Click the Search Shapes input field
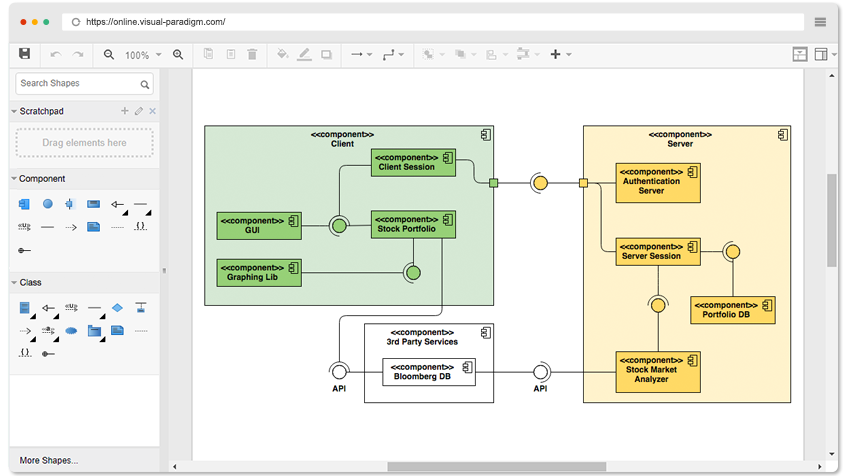The height and width of the screenshot is (476, 848). tap(84, 84)
